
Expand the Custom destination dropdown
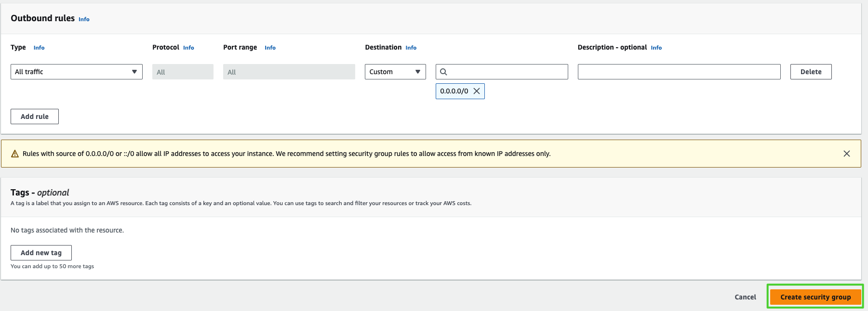(395, 72)
